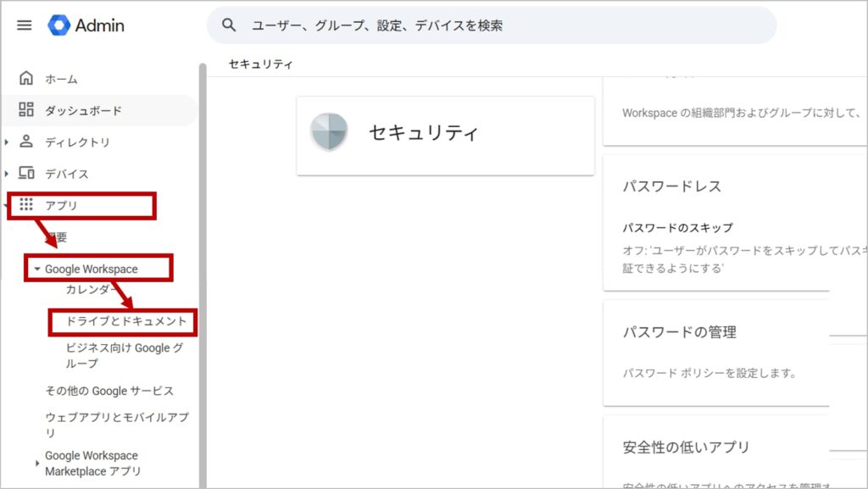868x489 pixels.
Task: Open その他の Google サービス
Action: pyautogui.click(x=109, y=391)
